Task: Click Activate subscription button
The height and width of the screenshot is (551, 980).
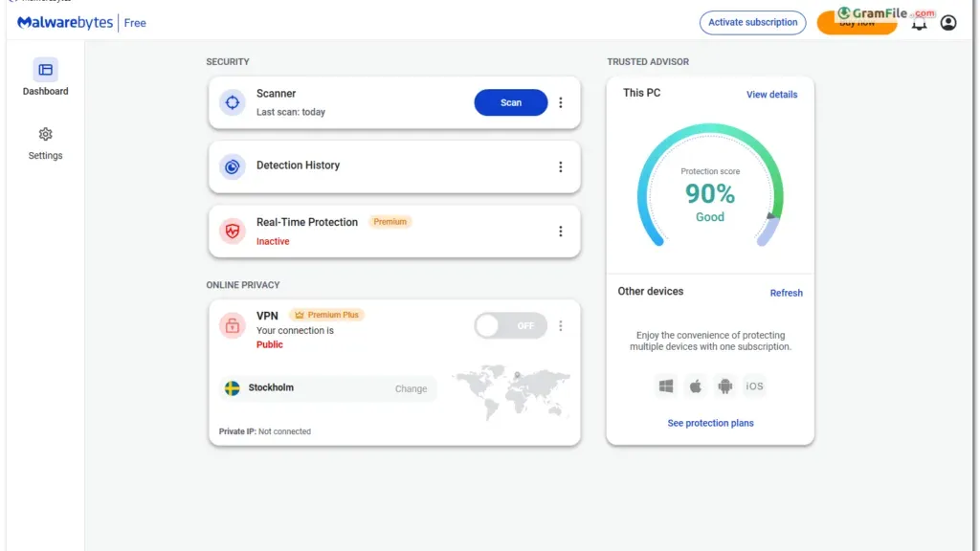Action: 752,23
